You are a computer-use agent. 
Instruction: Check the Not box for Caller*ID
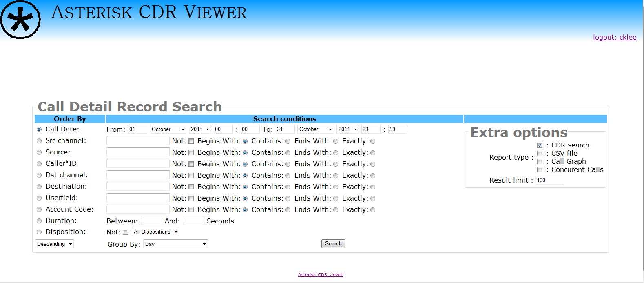(191, 164)
